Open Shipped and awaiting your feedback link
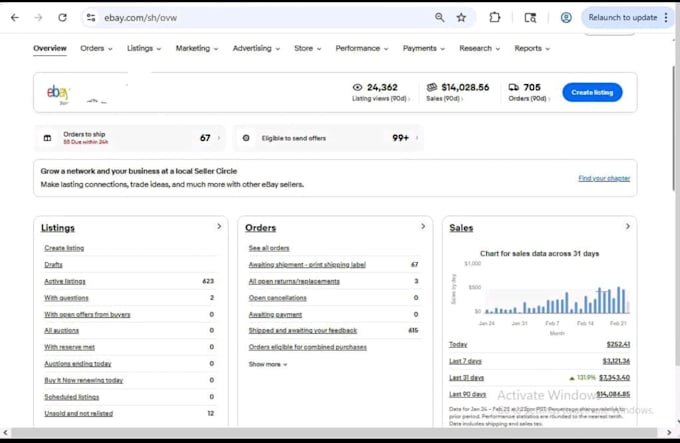 tap(303, 330)
